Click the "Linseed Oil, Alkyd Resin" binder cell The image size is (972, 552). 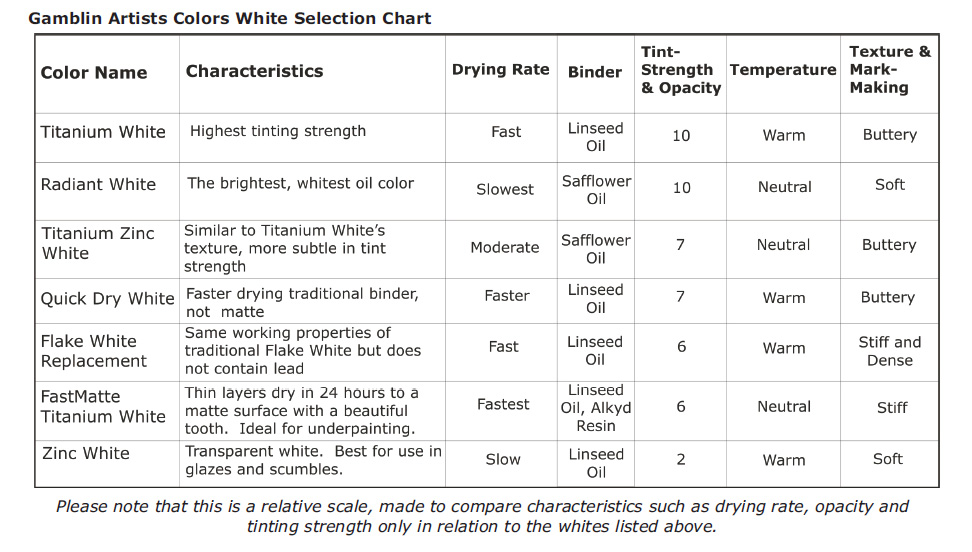595,408
